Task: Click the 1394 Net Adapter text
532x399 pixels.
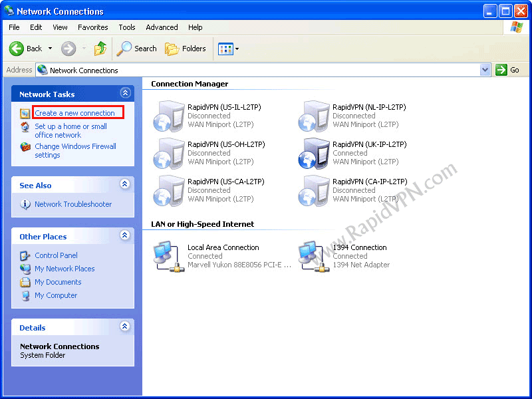Action: coord(361,265)
